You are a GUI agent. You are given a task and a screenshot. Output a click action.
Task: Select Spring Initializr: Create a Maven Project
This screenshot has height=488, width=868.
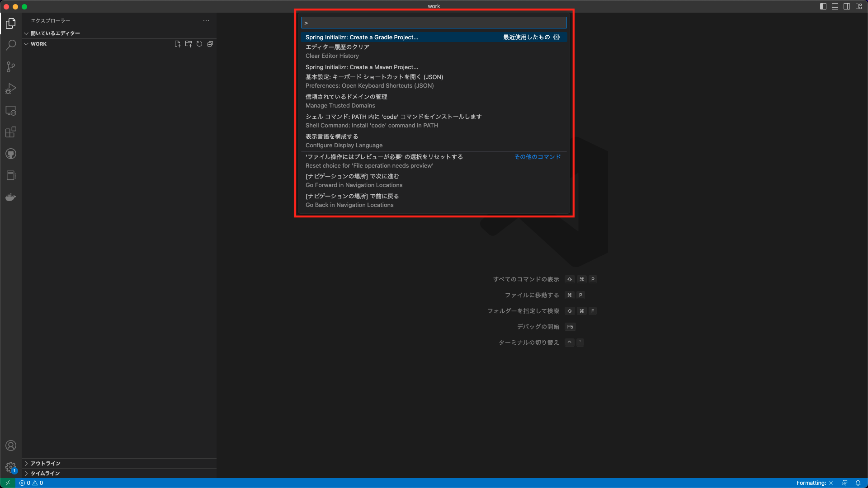click(x=362, y=67)
